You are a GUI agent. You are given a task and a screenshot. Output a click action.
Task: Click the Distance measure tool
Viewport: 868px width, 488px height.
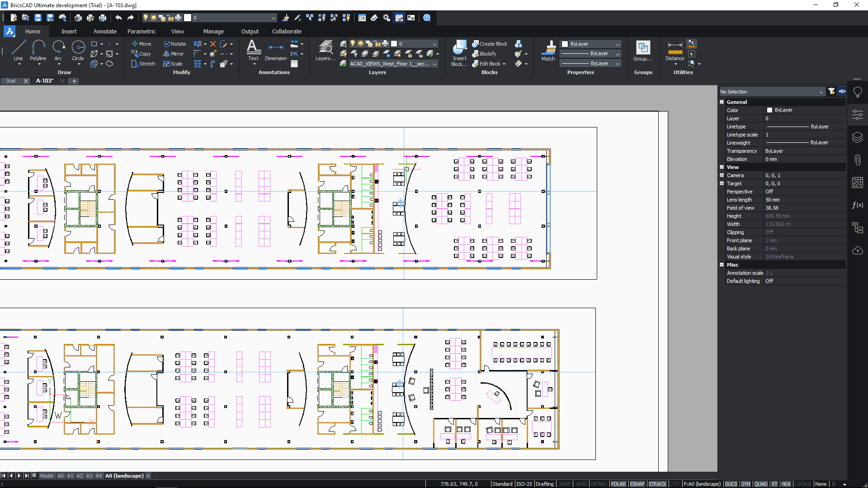[675, 51]
